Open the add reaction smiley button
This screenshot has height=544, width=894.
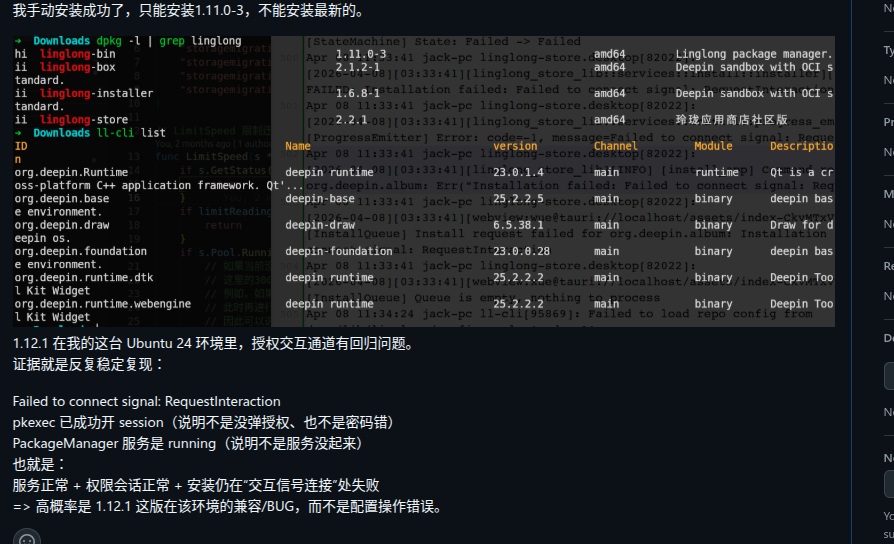(x=27, y=539)
